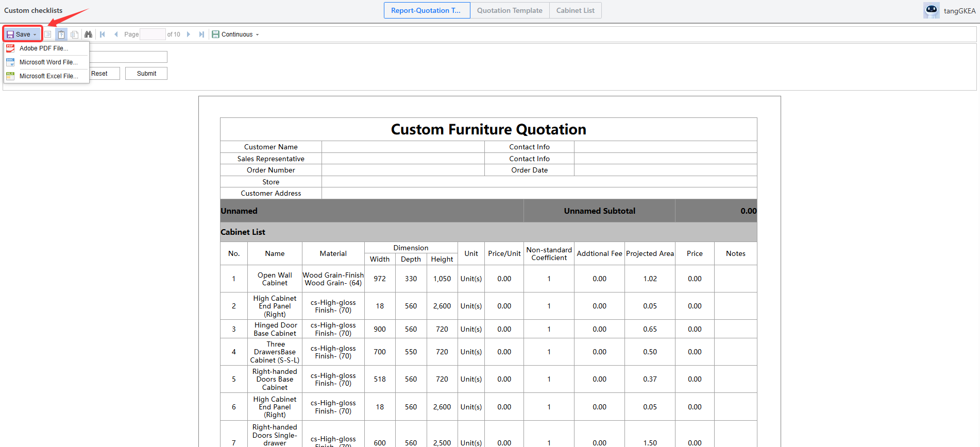Click the Customer Address label cell
980x447 pixels.
point(271,193)
